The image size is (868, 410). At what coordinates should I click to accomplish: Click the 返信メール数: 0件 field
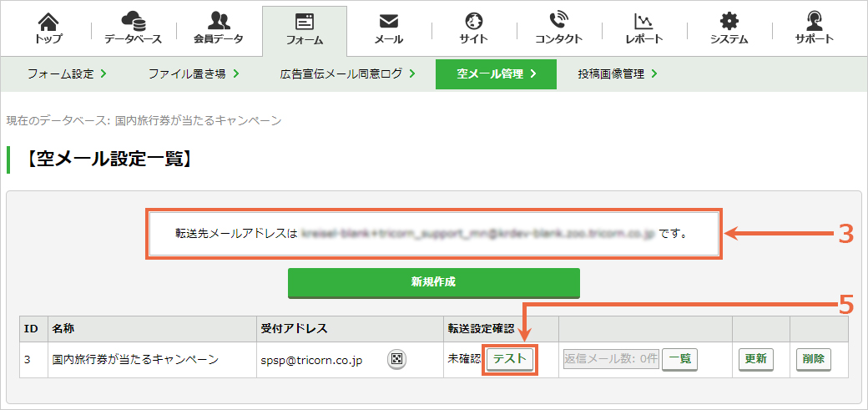pyautogui.click(x=611, y=359)
